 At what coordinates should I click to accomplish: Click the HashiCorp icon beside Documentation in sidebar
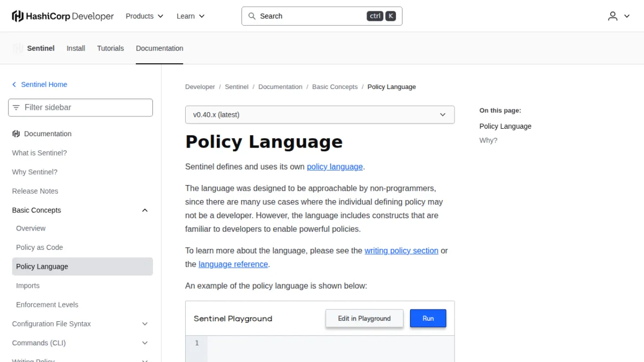[16, 134]
